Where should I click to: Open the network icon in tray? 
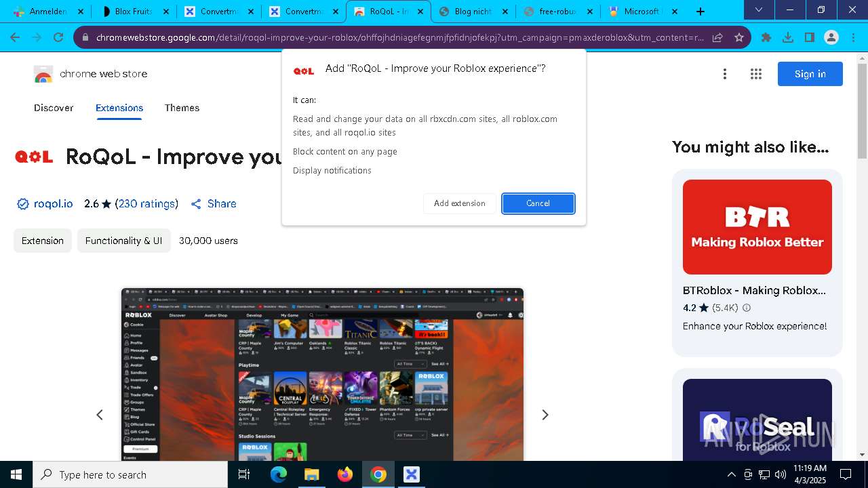coord(764,474)
